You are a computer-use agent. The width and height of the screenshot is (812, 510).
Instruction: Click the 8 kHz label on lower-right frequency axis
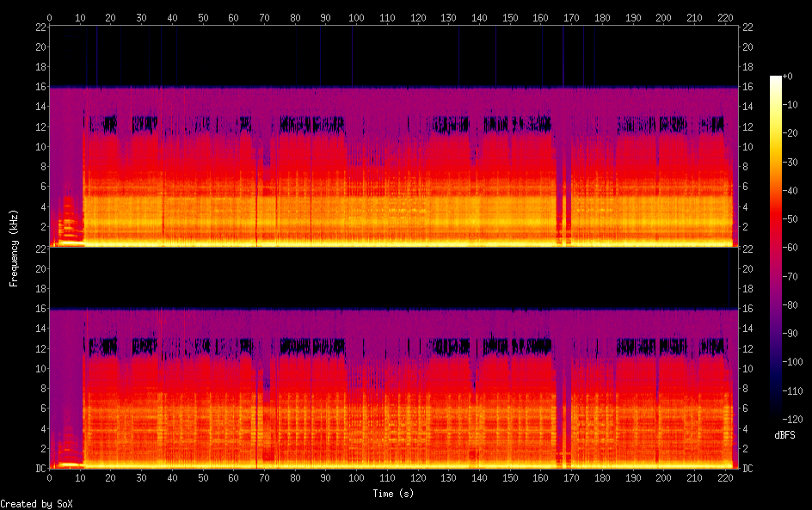click(747, 389)
